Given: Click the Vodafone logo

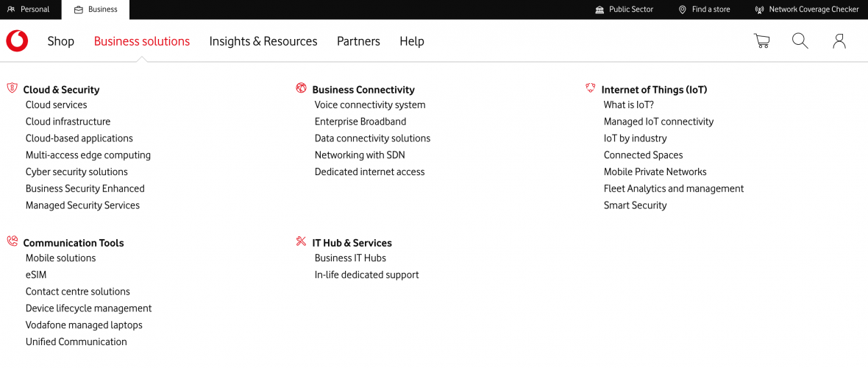Looking at the screenshot, I should 17,41.
